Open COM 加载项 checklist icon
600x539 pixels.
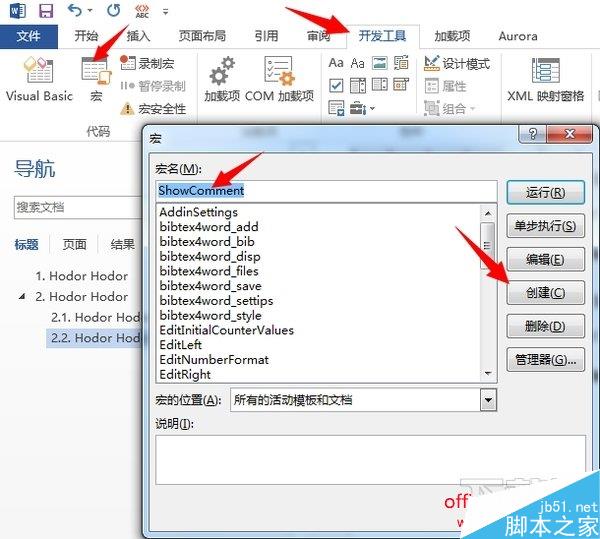tap(279, 71)
